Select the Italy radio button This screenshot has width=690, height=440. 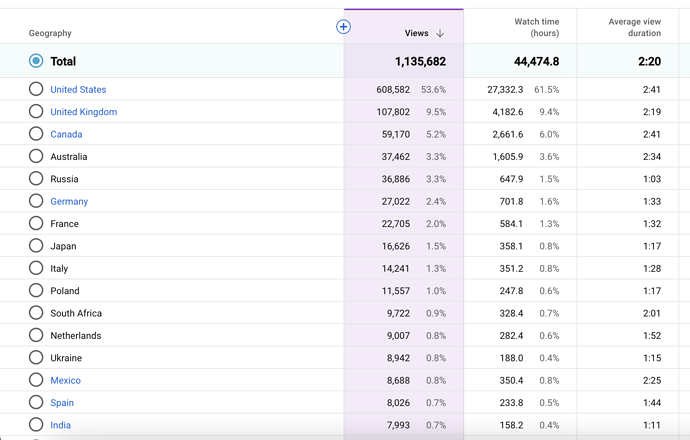tap(36, 268)
